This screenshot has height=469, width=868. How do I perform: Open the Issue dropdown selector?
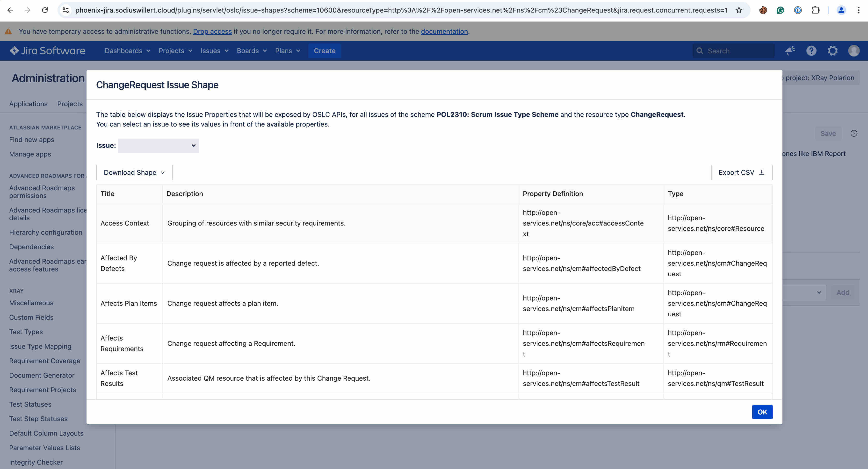tap(158, 145)
